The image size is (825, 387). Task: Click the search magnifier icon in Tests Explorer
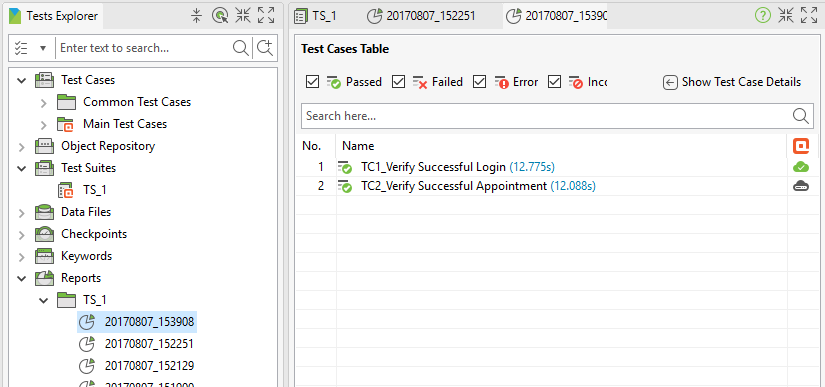click(x=240, y=48)
